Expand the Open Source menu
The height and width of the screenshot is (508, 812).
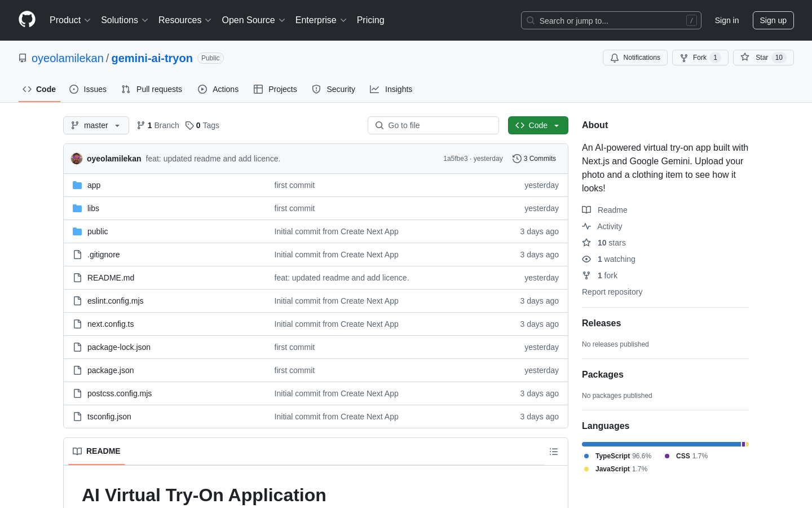coord(254,20)
